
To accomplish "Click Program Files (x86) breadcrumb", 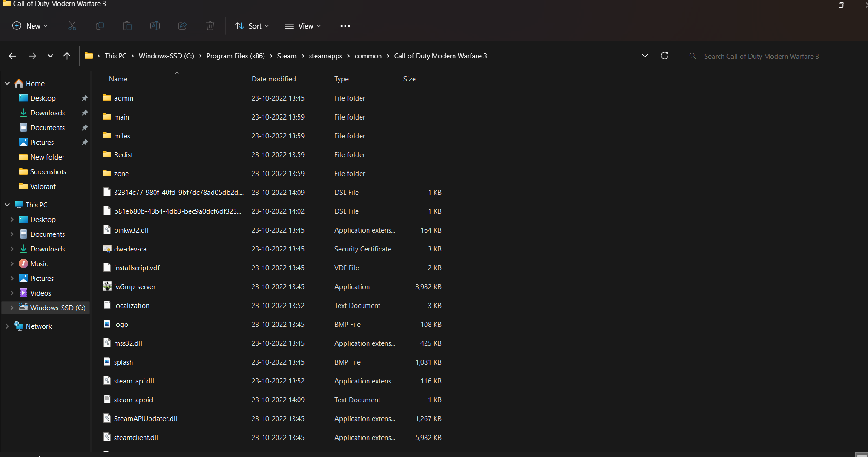I will point(236,56).
